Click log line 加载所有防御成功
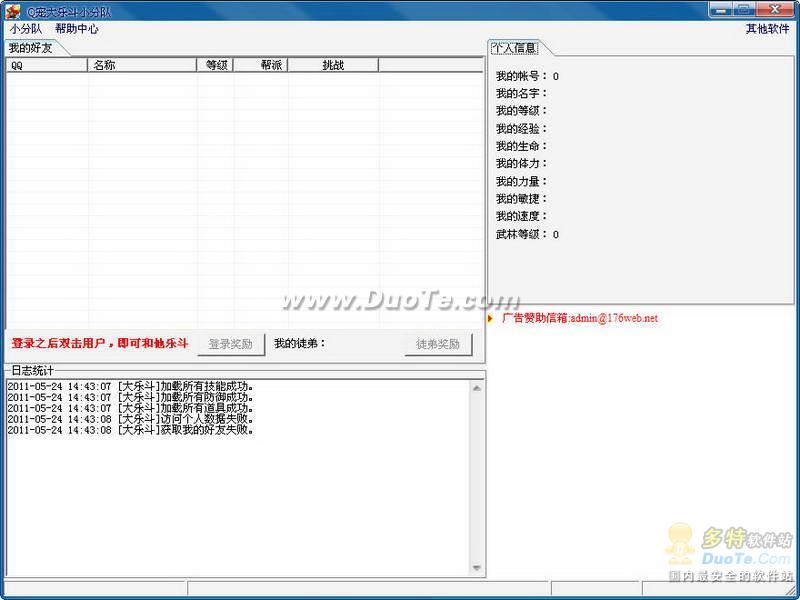 coord(131,397)
